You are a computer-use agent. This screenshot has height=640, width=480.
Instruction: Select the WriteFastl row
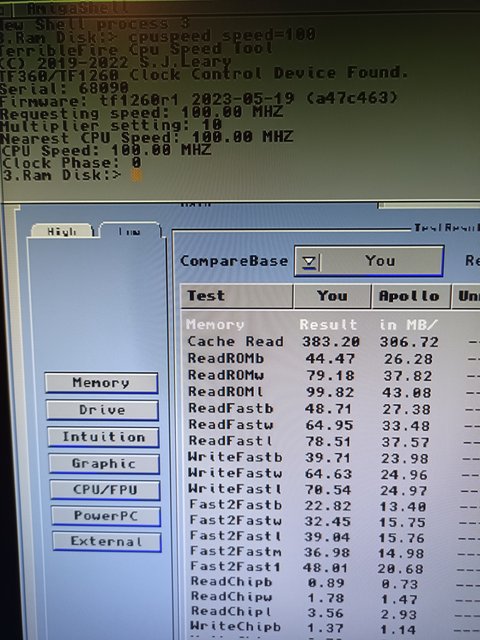(331, 489)
